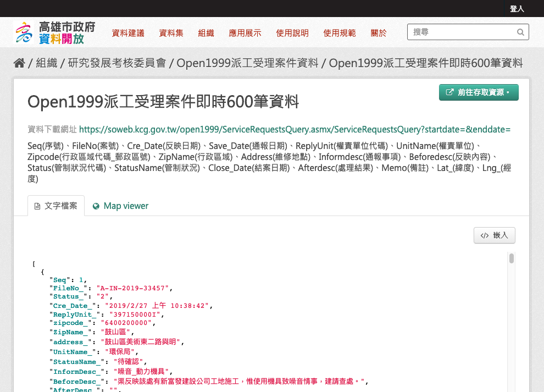Click the home icon in breadcrumb
Image resolution: width=544 pixels, height=392 pixels.
coord(19,63)
